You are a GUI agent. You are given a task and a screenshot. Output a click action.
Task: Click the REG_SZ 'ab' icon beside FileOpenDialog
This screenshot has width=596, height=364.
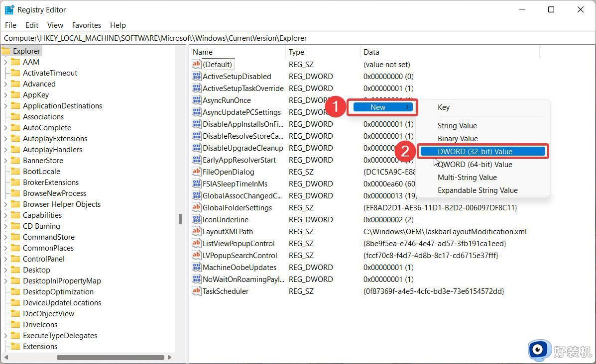point(197,172)
